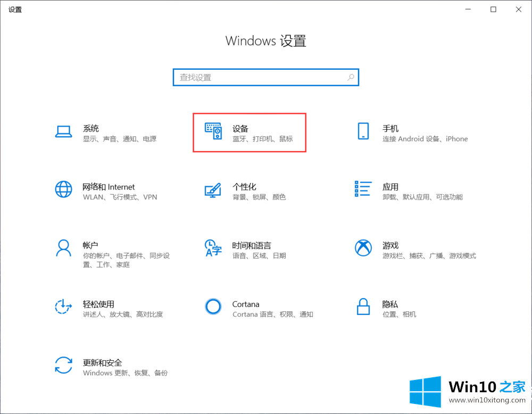Open the 时间和语言 category title
Viewport: 532px width, 414px height.
click(x=252, y=245)
